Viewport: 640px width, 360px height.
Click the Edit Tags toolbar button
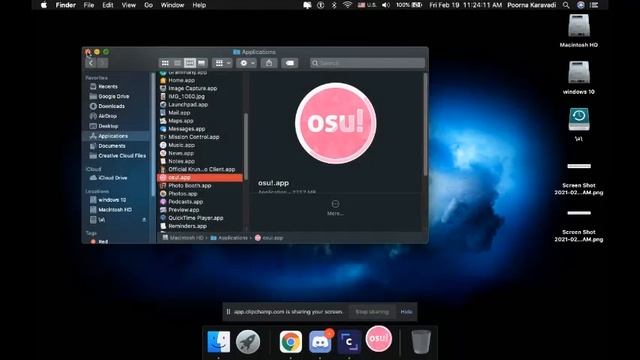(289, 63)
